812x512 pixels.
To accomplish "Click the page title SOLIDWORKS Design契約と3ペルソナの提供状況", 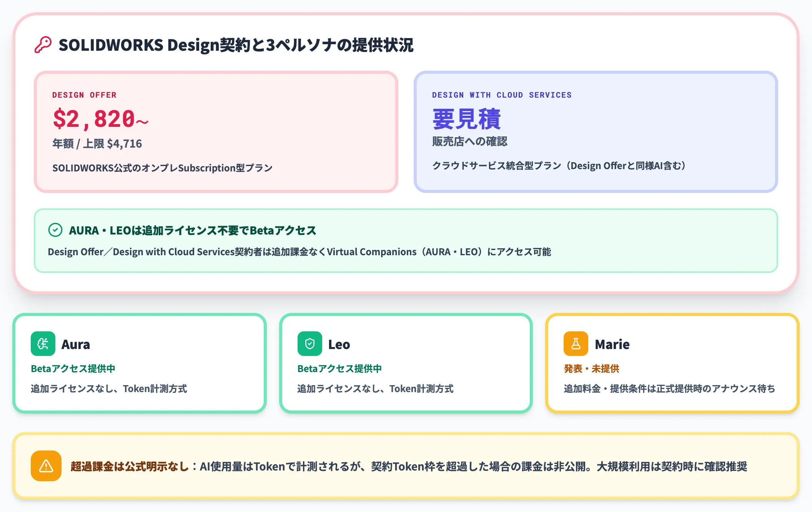I will pos(236,45).
